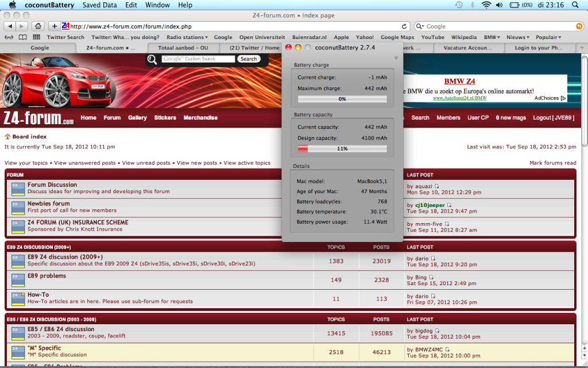The height and width of the screenshot is (368, 588).
Task: Open the Populair bookmarks folder dropdown
Action: [x=548, y=37]
